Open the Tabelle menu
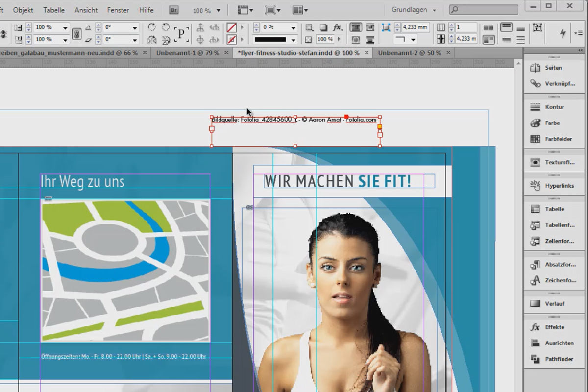The width and height of the screenshot is (588, 392). tap(54, 10)
